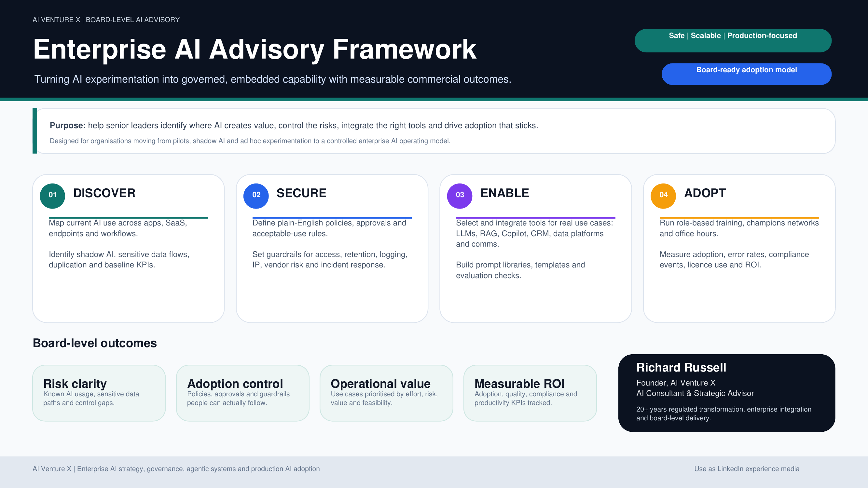868x488 pixels.
Task: Click 'Use as LinkedIn experience media' footer text
Action: 747,469
